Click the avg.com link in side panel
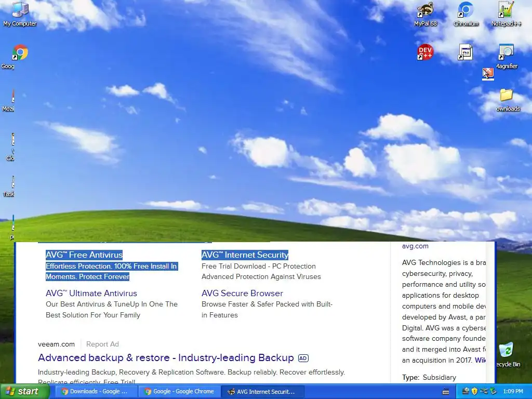The width and height of the screenshot is (532, 399). point(415,246)
